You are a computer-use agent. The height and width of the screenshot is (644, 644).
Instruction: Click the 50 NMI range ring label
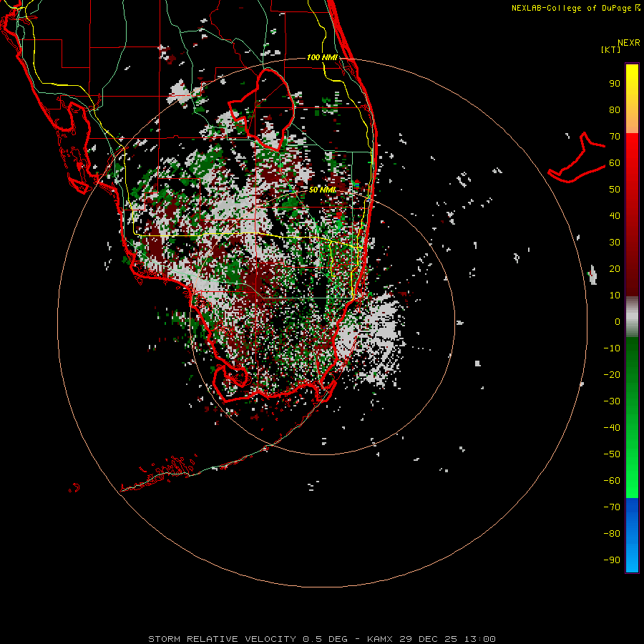pyautogui.click(x=322, y=190)
